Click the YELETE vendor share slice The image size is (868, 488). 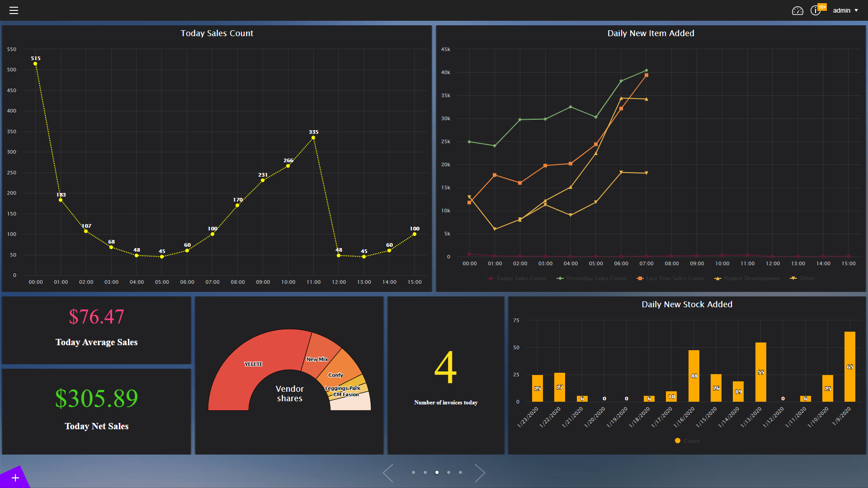tap(253, 364)
